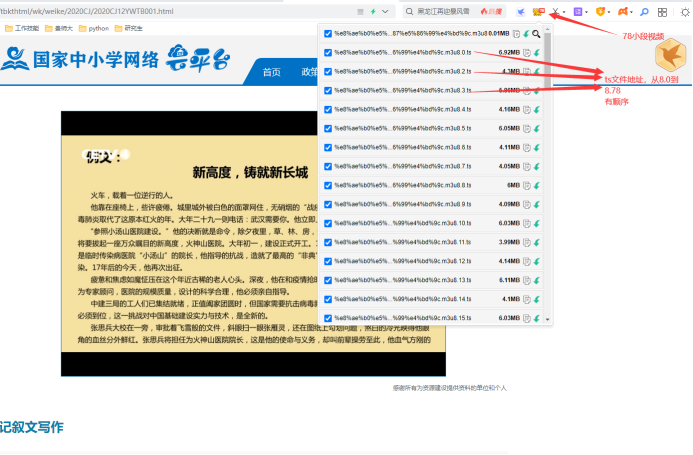The image size is (693, 455).
Task: Open the video sniffer extension with red badge
Action: point(539,11)
